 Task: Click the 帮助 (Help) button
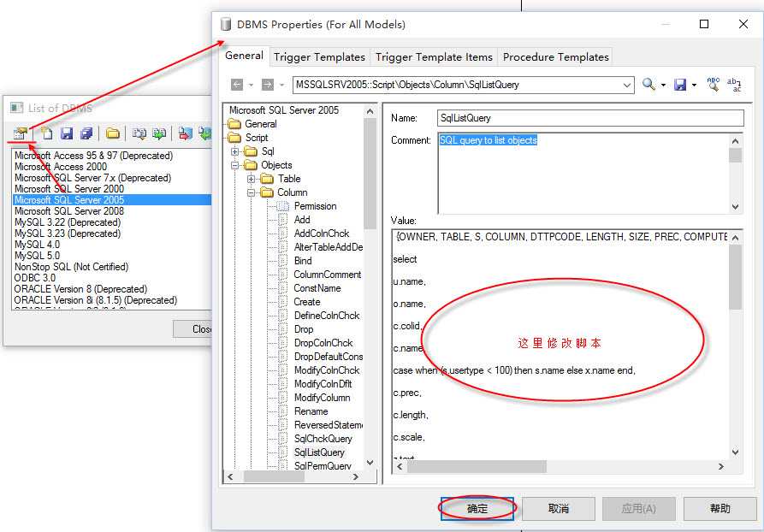[x=720, y=509]
